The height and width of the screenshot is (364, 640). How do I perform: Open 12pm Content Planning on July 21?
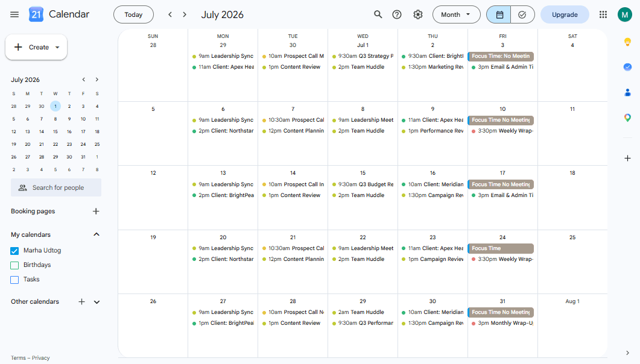click(x=293, y=259)
